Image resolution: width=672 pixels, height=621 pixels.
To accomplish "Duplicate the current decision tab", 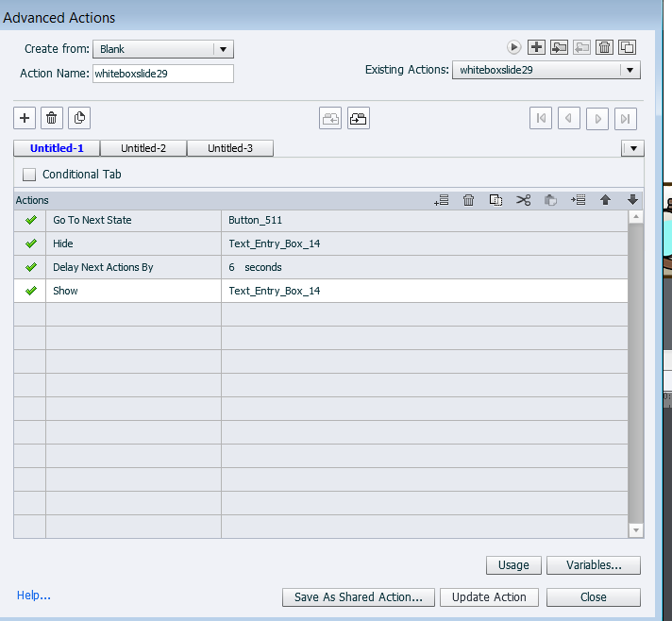I will 79,118.
